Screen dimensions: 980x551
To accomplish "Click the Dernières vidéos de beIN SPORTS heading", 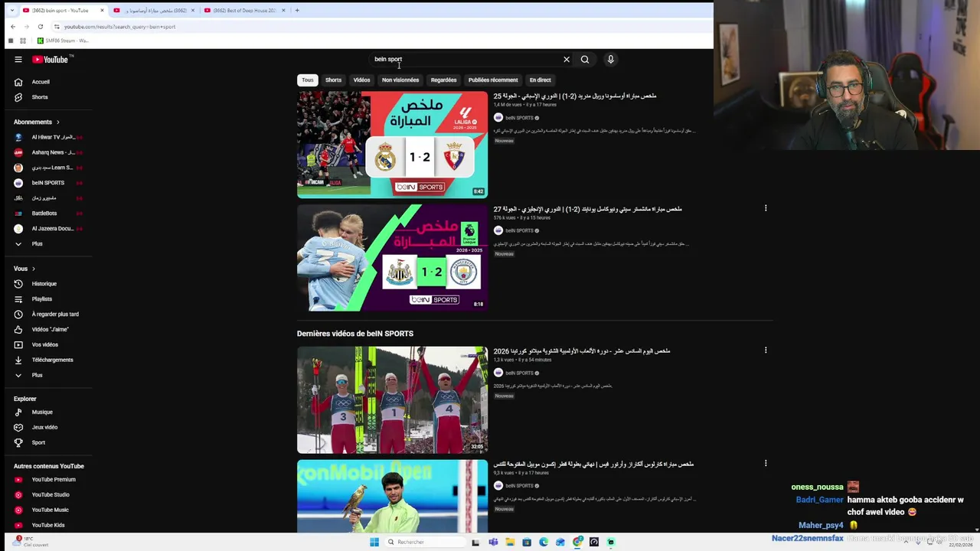I will click(x=355, y=334).
